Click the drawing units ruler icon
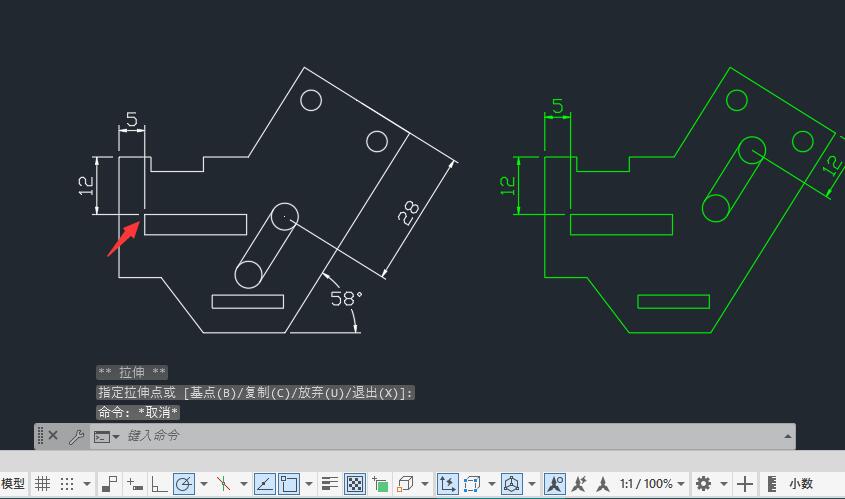This screenshot has width=845, height=499. point(772,484)
